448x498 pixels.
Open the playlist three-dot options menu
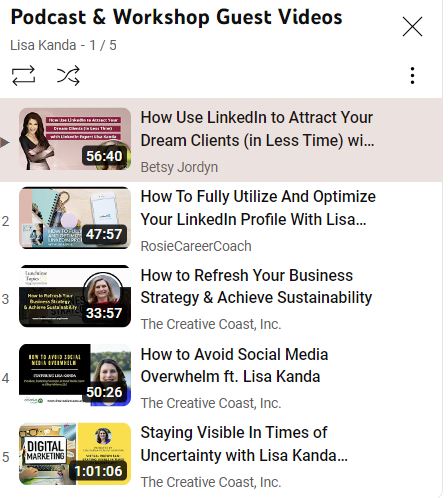click(x=413, y=76)
